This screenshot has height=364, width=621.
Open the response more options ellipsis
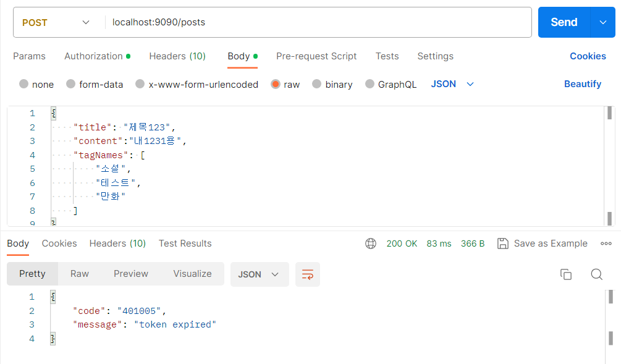point(606,243)
